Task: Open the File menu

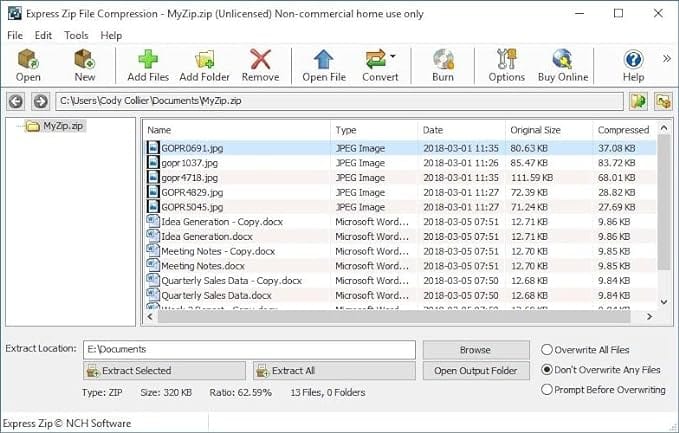Action: coord(15,36)
